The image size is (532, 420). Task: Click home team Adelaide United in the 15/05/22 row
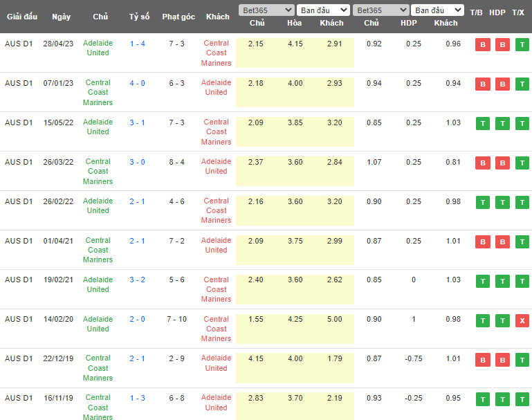(x=98, y=127)
